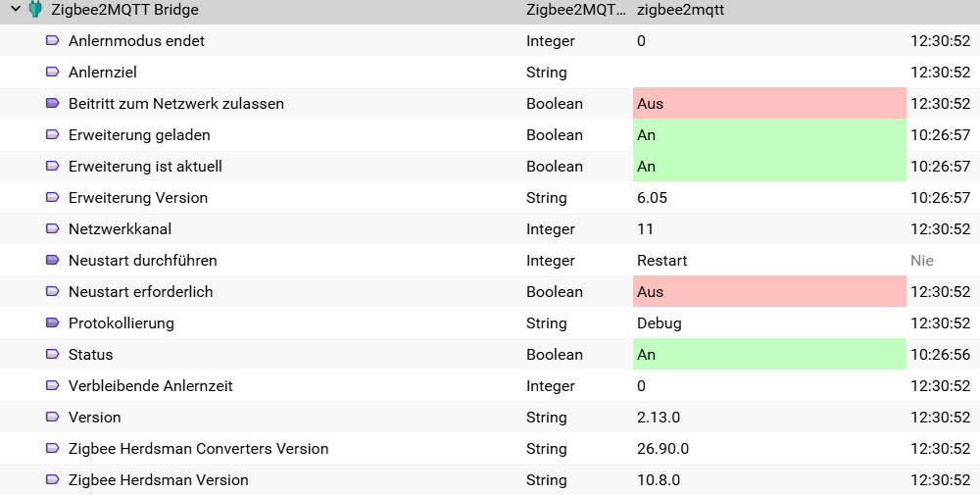Viewport: 980px width, 495px height.
Task: Click the icon beside Beitritt zum Netzwerk zulassen
Action: click(53, 103)
